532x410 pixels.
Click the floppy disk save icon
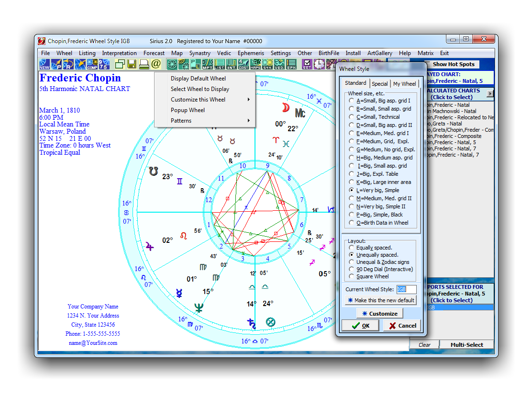[132, 64]
